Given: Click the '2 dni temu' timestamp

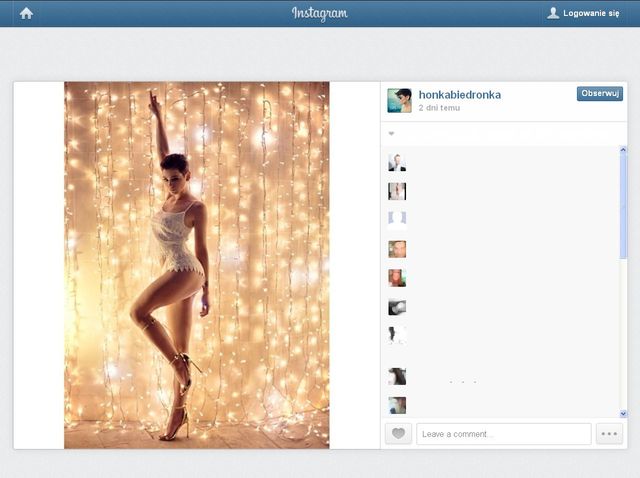Looking at the screenshot, I should [x=439, y=107].
